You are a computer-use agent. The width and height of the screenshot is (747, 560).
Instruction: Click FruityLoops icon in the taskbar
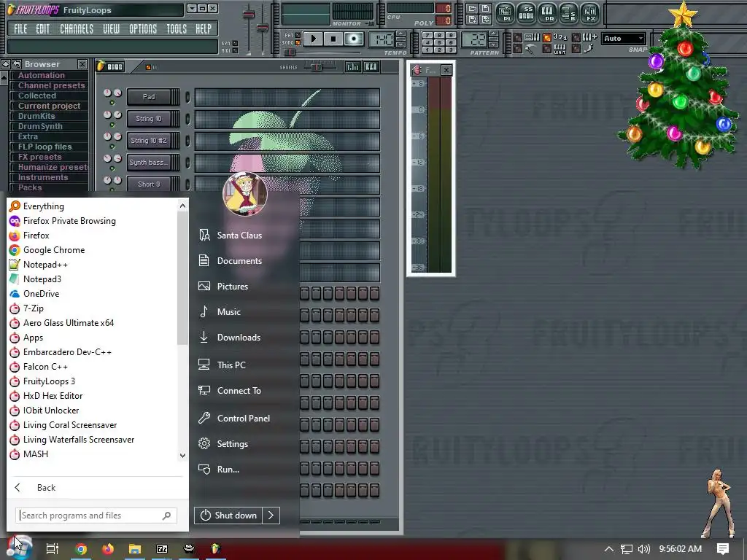point(216,549)
